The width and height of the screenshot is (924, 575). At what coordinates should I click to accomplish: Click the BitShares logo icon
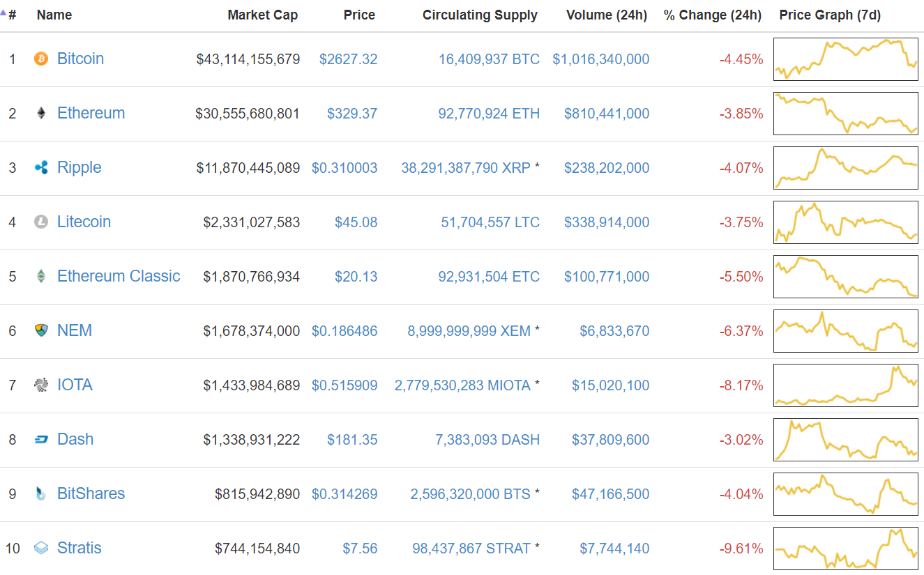pos(41,494)
